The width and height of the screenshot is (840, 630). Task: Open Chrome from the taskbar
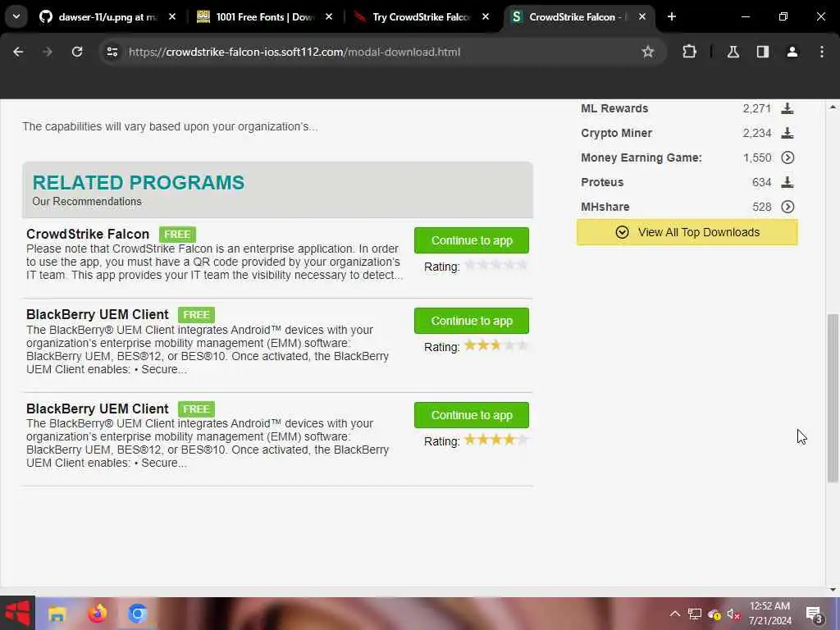click(x=137, y=614)
